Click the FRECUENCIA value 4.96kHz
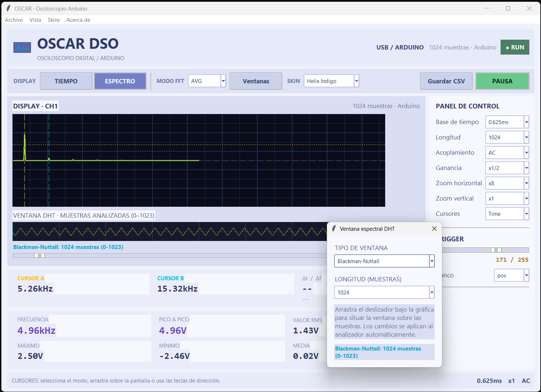541x392 pixels. coord(36,330)
